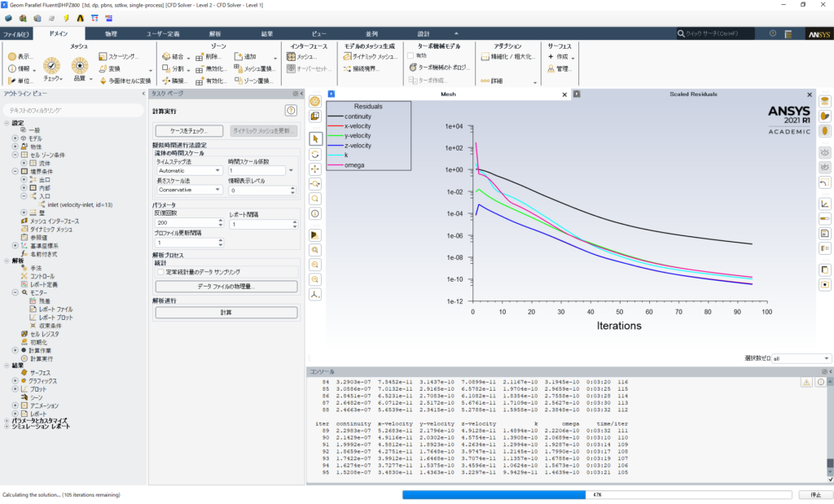Increase the 反復回数 iterations stepper
The height and width of the screenshot is (504, 834).
point(221,220)
